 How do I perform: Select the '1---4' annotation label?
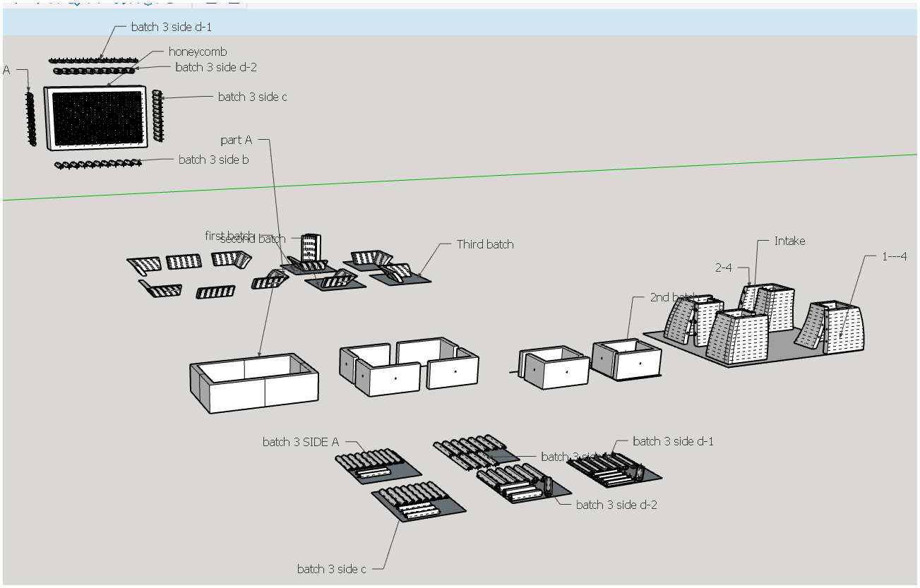893,256
